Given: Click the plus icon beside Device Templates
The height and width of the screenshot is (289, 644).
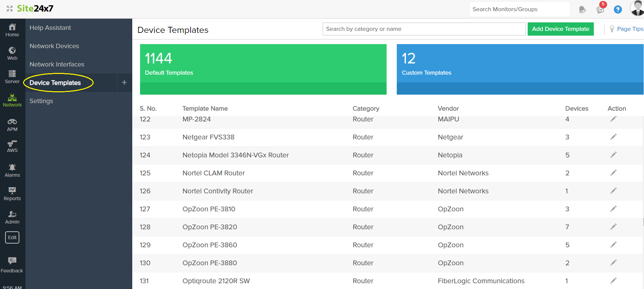Looking at the screenshot, I should click(x=124, y=82).
